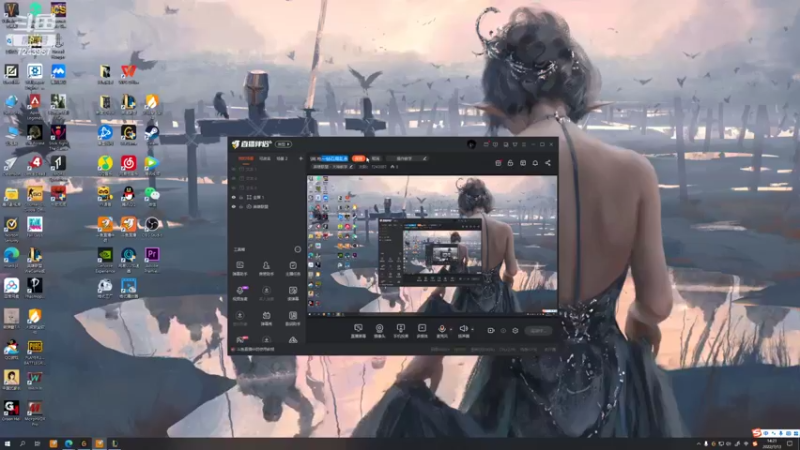The width and height of the screenshot is (800, 450).
Task: Switch to the second scene tab
Action: 265,159
